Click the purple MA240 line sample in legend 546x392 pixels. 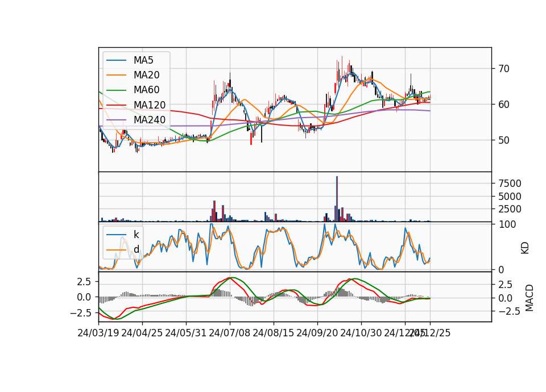click(116, 120)
